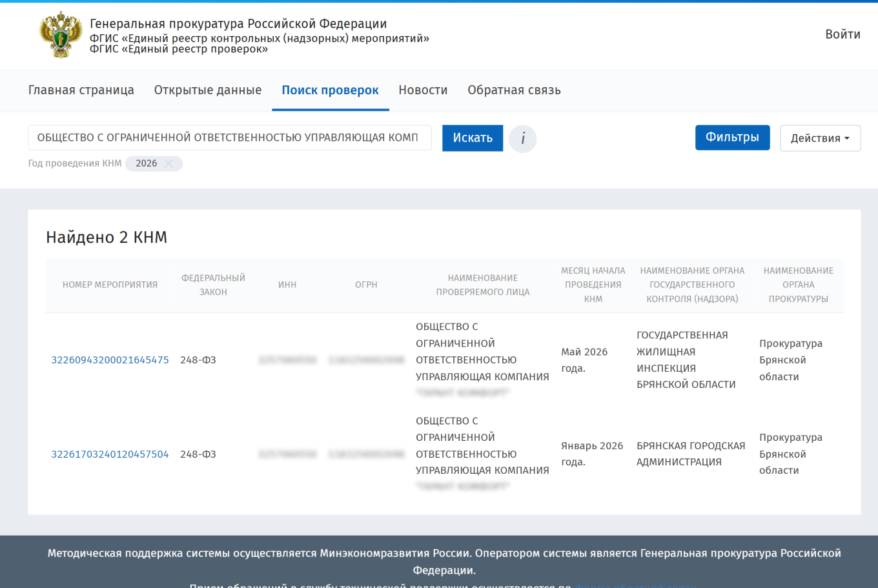The height and width of the screenshot is (588, 878).
Task: Click Прокуратура Брянской области in May row
Action: coord(791,360)
